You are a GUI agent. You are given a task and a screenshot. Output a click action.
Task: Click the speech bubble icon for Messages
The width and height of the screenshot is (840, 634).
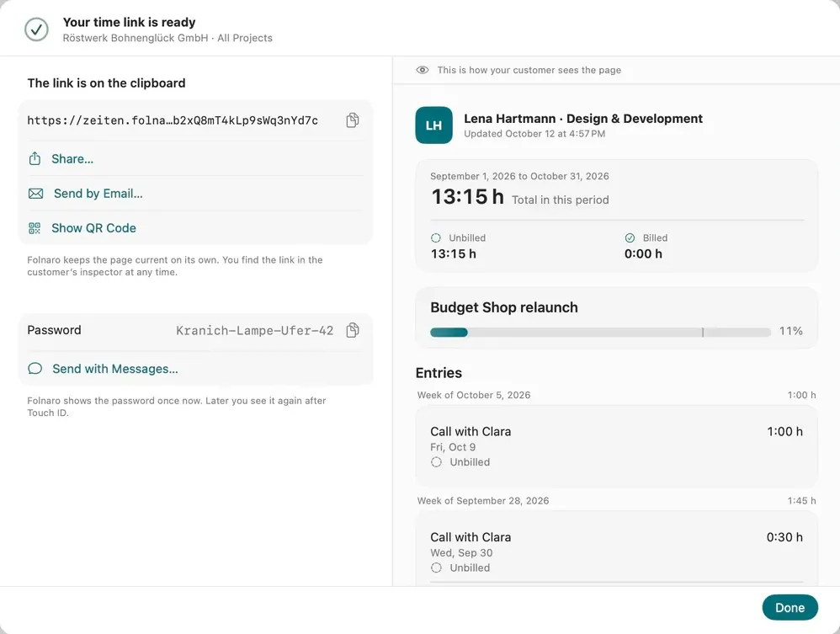pyautogui.click(x=35, y=369)
